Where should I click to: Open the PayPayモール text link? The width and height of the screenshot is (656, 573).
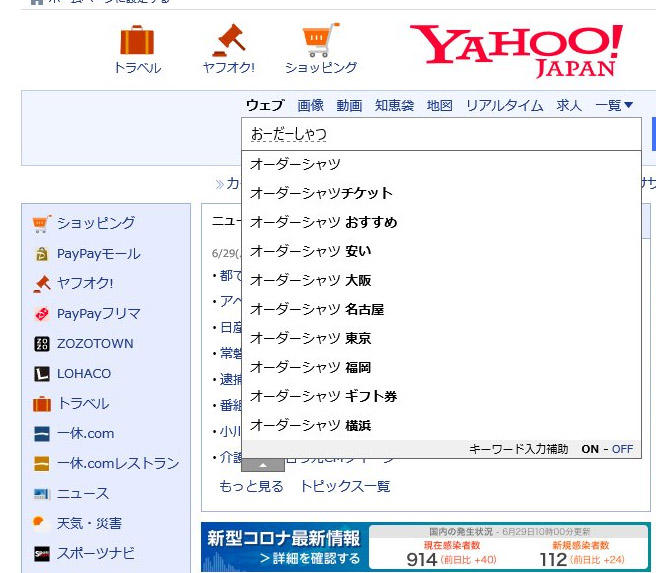tap(99, 254)
